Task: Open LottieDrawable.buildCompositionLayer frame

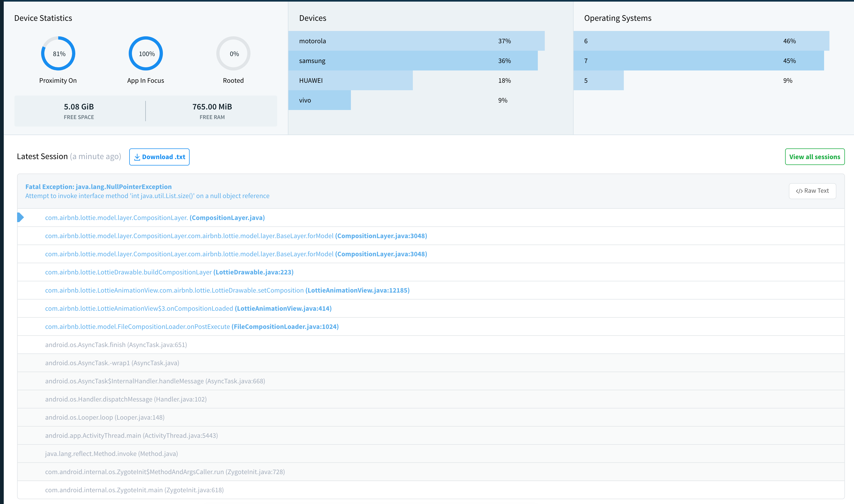Action: (431, 272)
